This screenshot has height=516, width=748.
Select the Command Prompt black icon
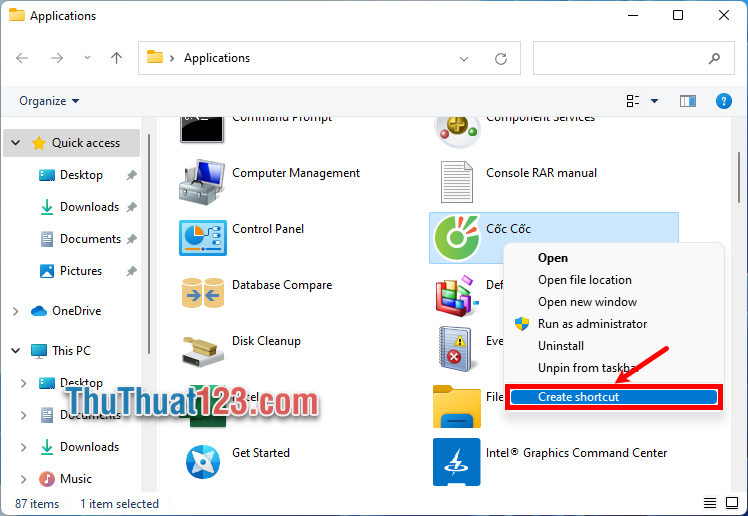pyautogui.click(x=202, y=129)
